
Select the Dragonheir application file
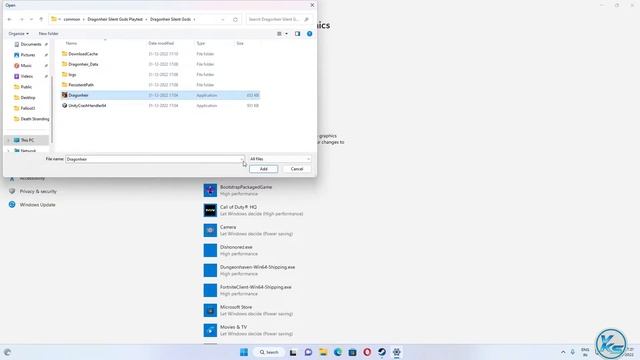[x=160, y=95]
